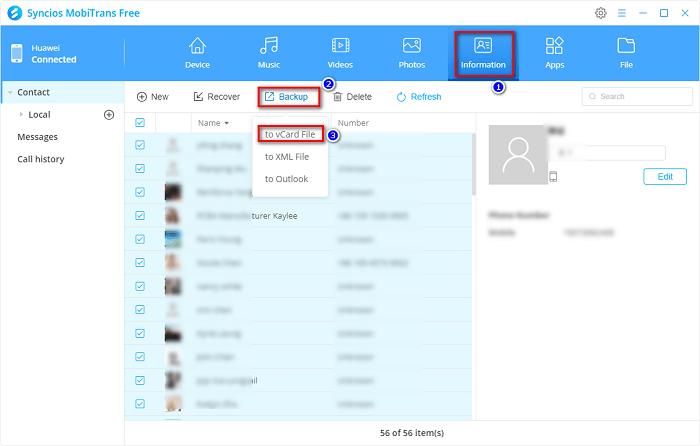
Task: Open the hamburger menu icon
Action: 622,13
